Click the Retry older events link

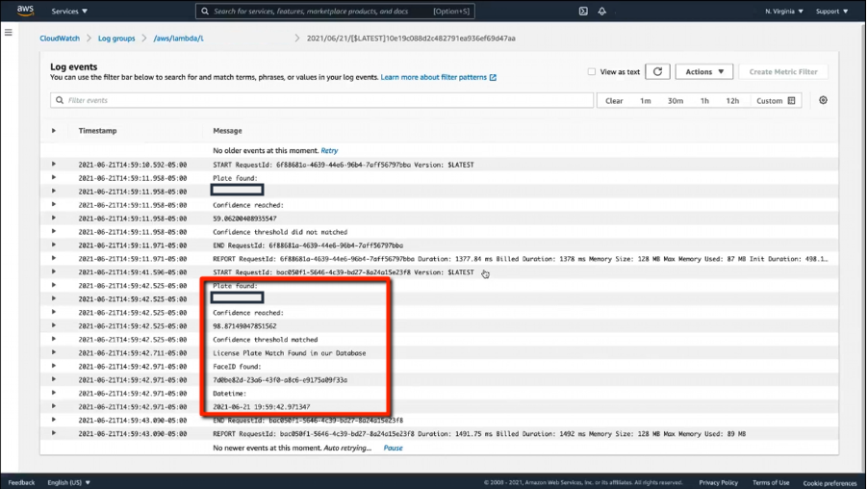tap(329, 150)
